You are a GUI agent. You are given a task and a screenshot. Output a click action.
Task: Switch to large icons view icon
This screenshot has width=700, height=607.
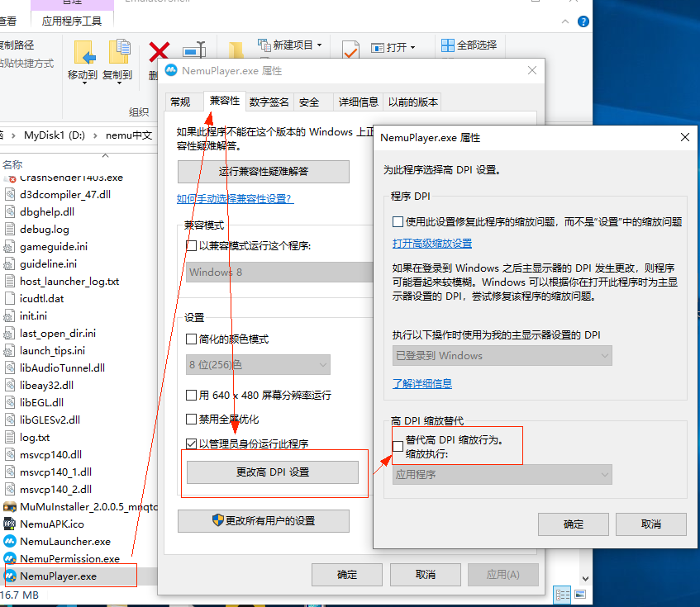pyautogui.click(x=580, y=595)
